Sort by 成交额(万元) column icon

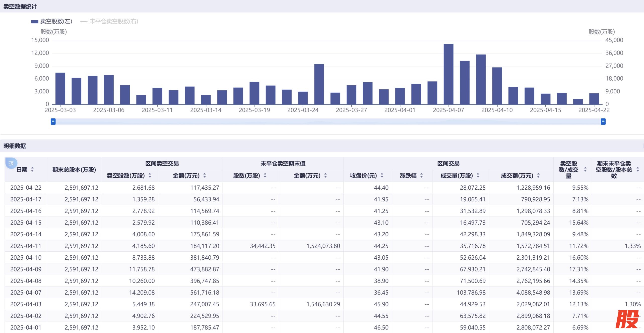[538, 176]
